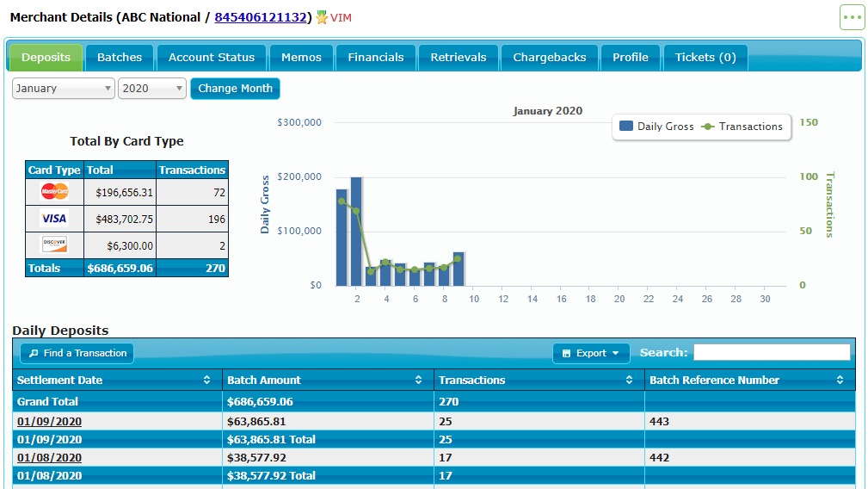Click the Find a Transaction button
The width and height of the screenshot is (868, 489).
[77, 353]
